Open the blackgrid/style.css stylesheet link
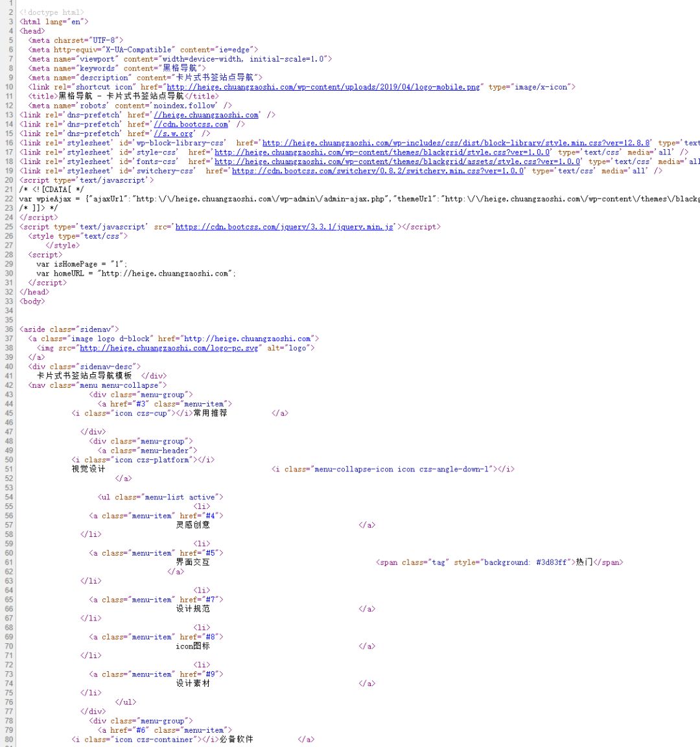 (x=382, y=152)
